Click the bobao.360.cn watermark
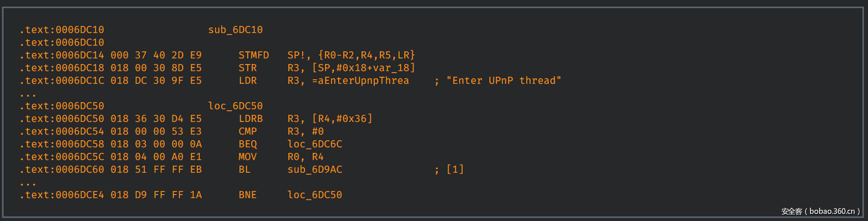 (820, 211)
